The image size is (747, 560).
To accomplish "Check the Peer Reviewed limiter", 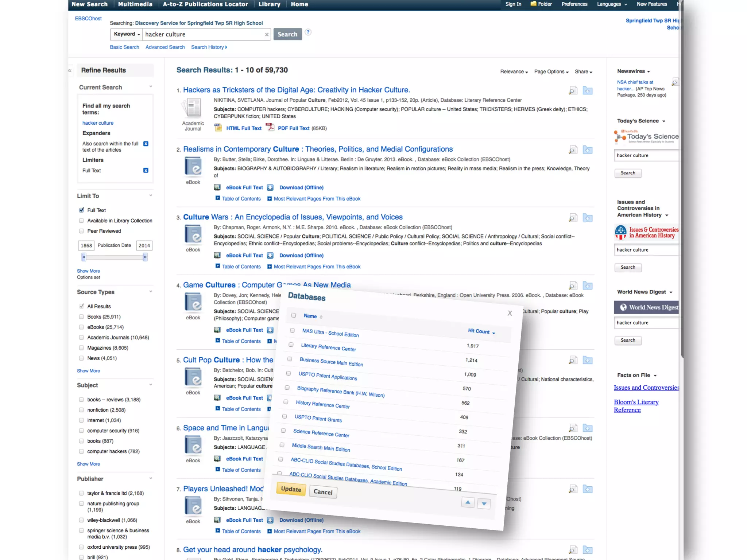I will point(82,231).
